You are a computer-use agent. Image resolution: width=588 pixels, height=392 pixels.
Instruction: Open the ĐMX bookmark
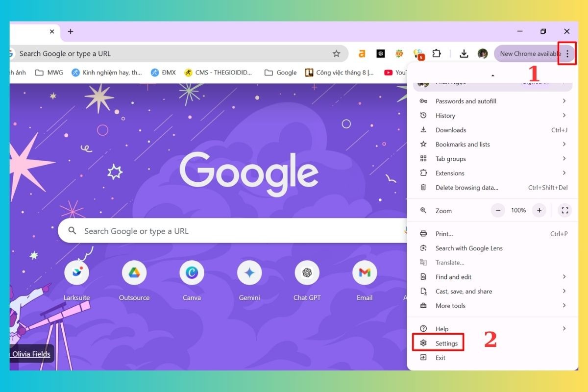[x=163, y=73]
